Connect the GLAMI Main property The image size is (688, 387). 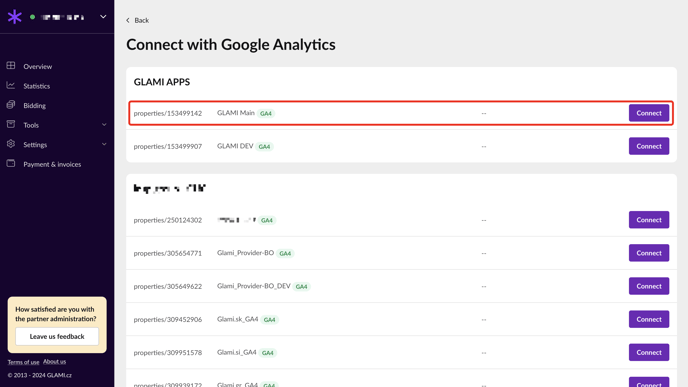(649, 113)
